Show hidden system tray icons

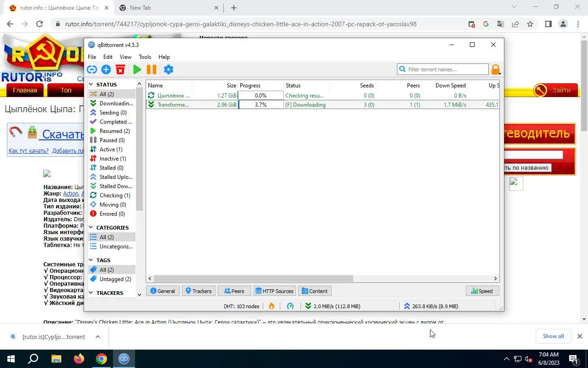point(507,359)
